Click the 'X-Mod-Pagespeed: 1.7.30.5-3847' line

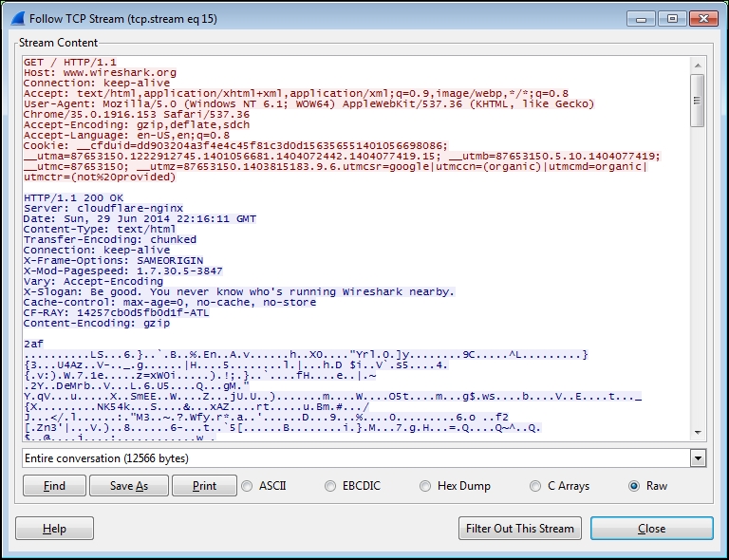pos(123,271)
